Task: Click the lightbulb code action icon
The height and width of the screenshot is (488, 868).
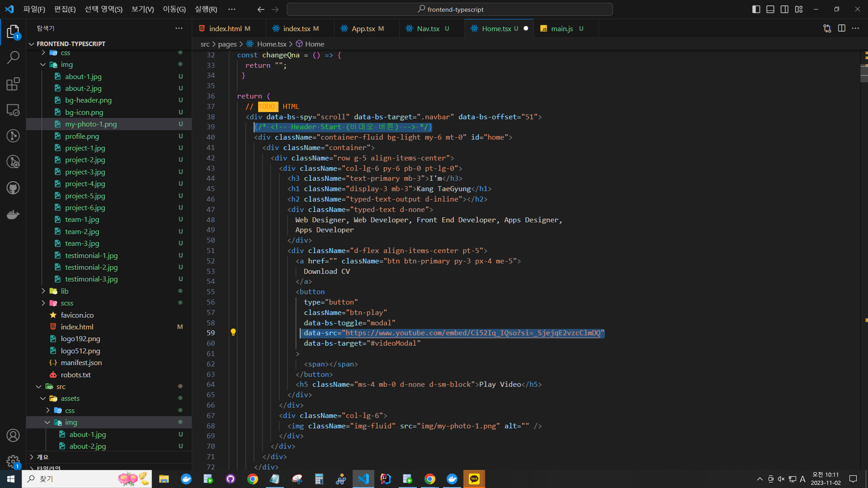Action: tap(233, 333)
